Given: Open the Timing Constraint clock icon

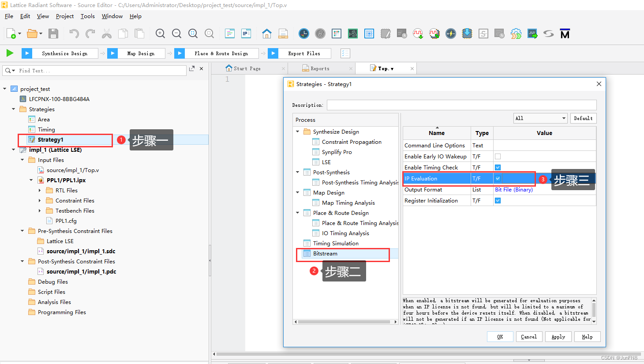Looking at the screenshot, I should [304, 34].
